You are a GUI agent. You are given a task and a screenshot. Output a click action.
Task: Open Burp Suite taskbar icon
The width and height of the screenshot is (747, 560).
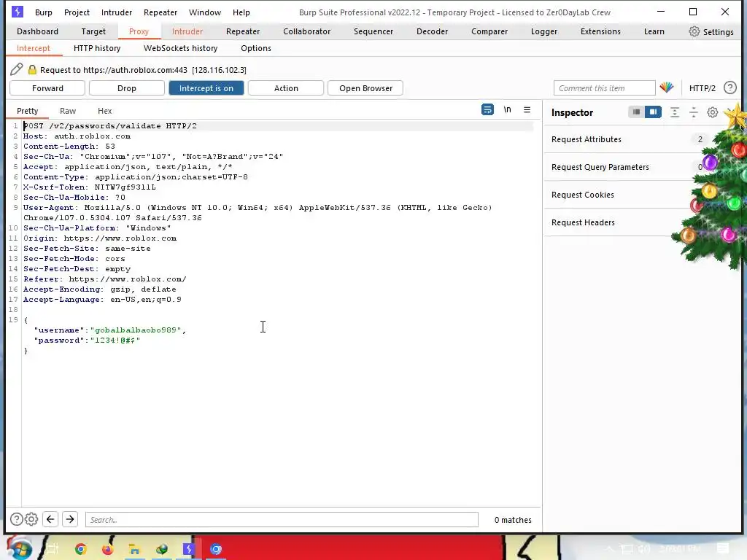click(189, 549)
